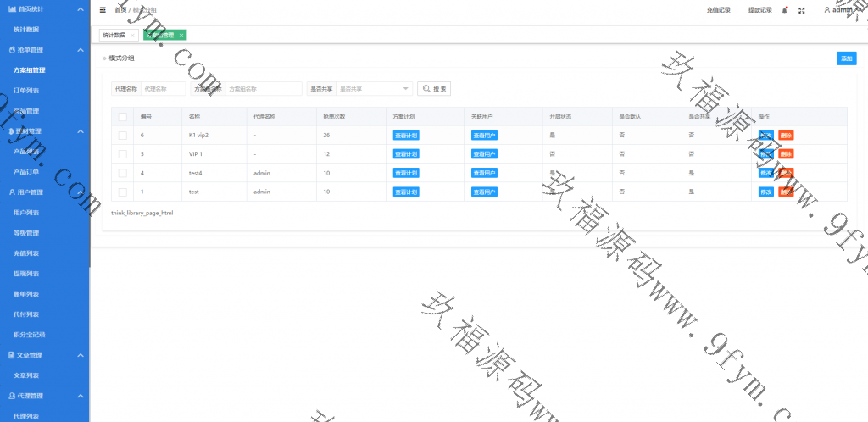Screen dimensions: 868x422
Task: Go to 充值列表 in the sidebar
Action: click(26, 253)
